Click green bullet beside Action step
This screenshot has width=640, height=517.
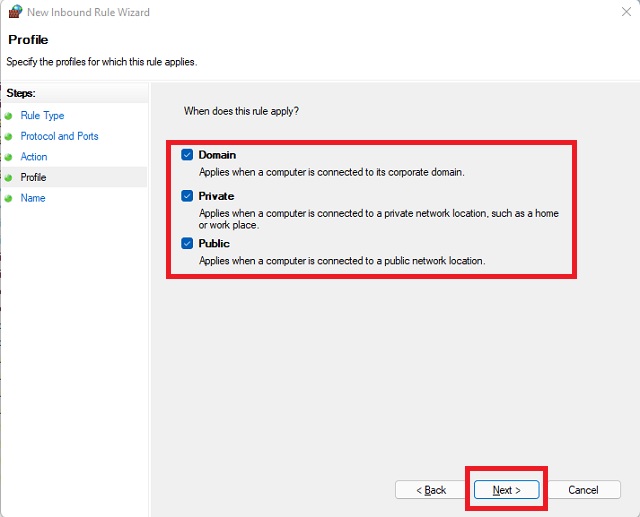click(8, 157)
